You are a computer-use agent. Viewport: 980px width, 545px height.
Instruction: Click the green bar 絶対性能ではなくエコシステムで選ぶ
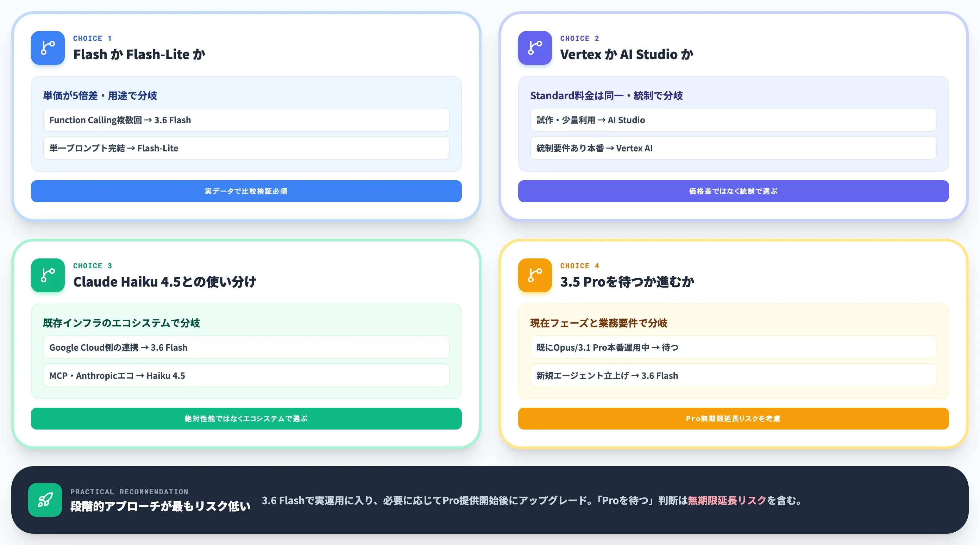[246, 419]
